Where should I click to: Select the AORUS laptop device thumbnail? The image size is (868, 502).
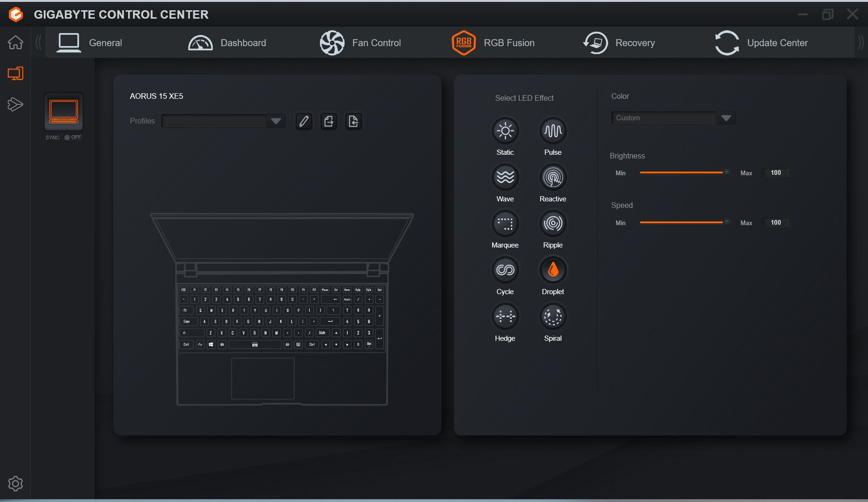64,111
